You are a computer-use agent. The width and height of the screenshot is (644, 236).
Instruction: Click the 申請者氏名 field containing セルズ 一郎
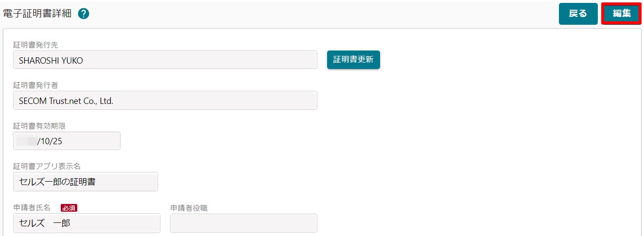click(87, 223)
